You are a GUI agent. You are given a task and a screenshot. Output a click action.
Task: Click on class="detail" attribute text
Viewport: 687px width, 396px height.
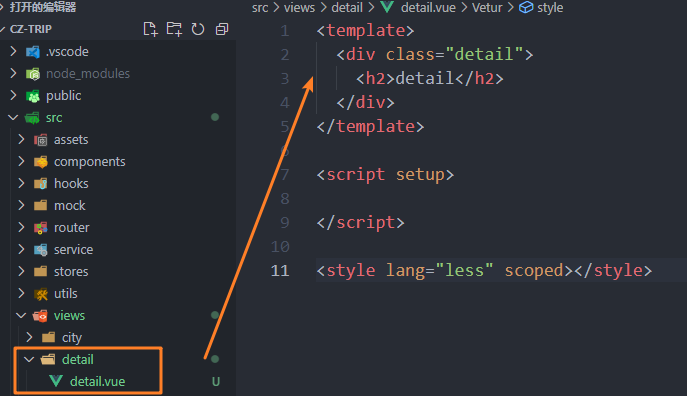click(454, 54)
